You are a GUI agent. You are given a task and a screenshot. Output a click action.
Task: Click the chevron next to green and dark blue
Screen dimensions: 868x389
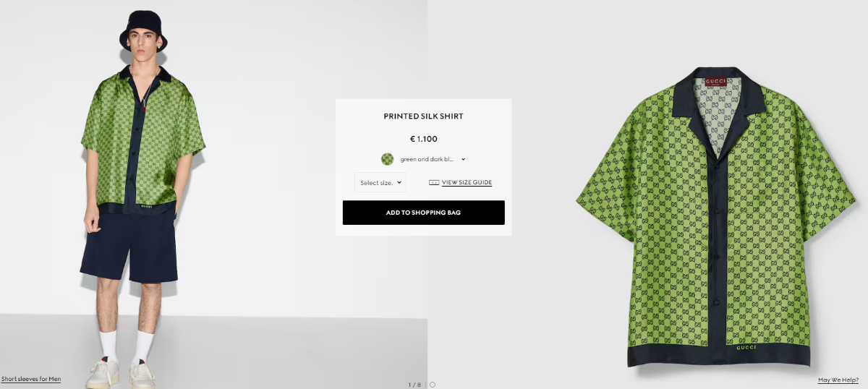[x=463, y=159]
